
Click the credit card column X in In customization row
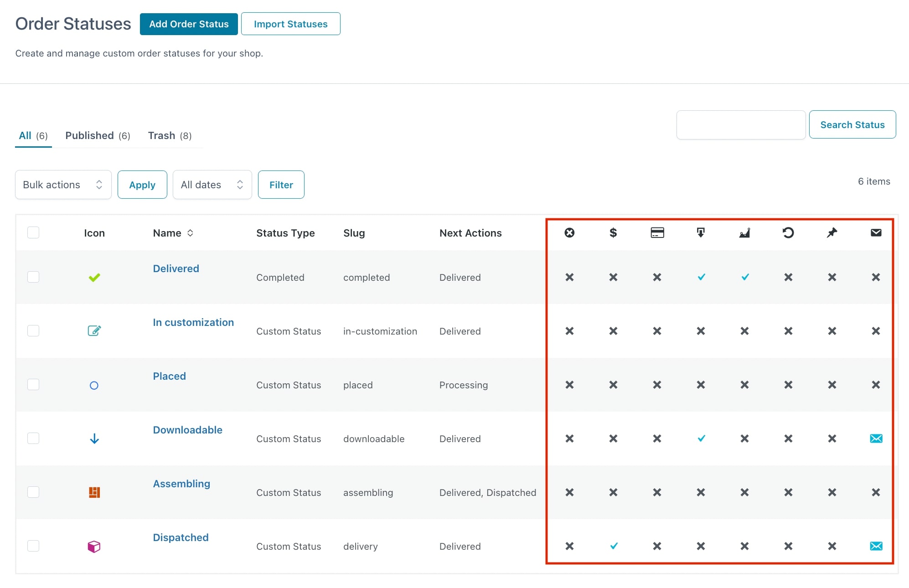657,331
